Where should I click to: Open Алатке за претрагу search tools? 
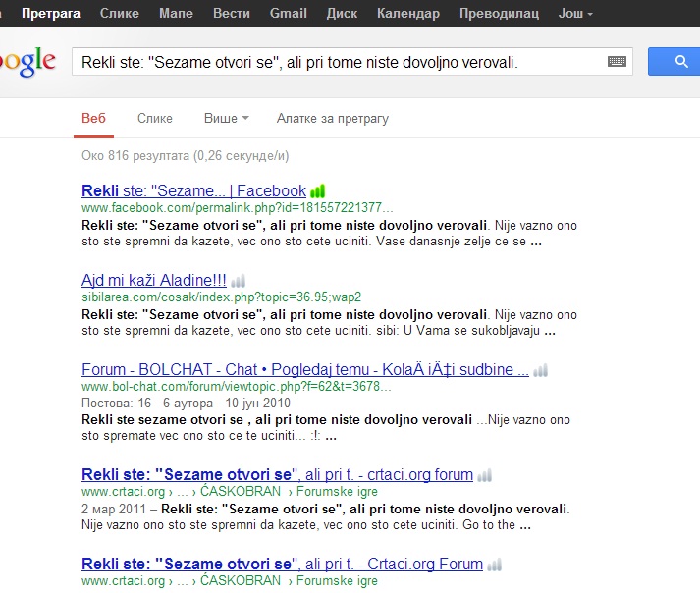(333, 119)
